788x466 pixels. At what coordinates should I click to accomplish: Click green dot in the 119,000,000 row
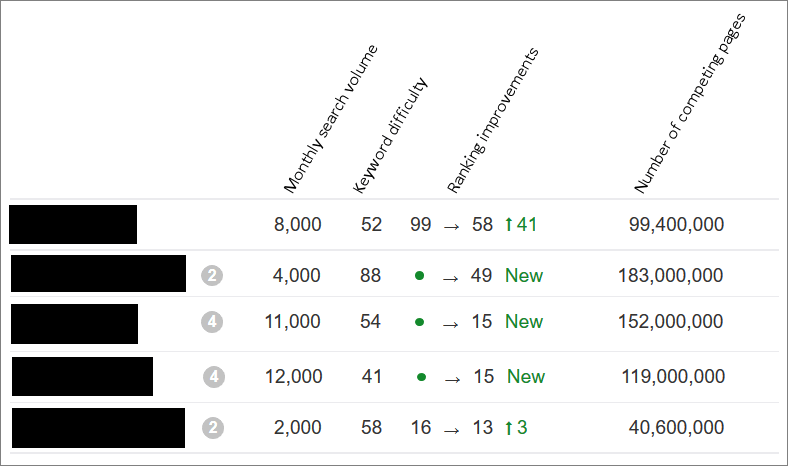[422, 377]
